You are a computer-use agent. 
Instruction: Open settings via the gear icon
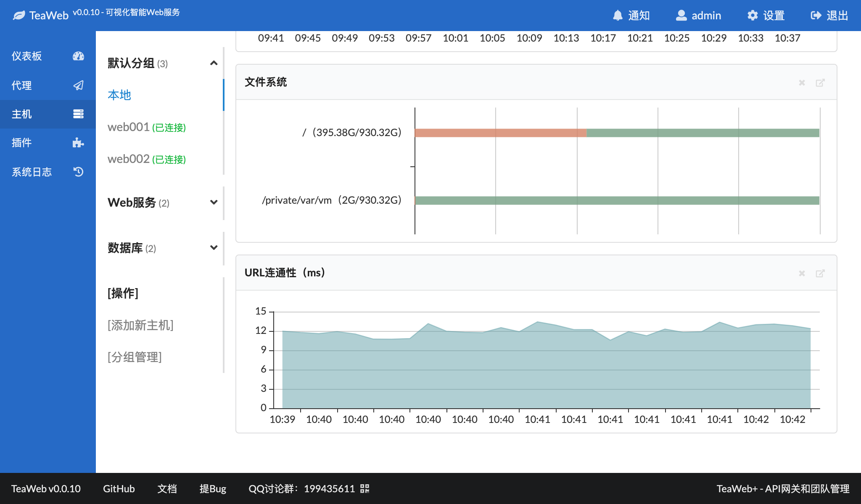click(753, 16)
